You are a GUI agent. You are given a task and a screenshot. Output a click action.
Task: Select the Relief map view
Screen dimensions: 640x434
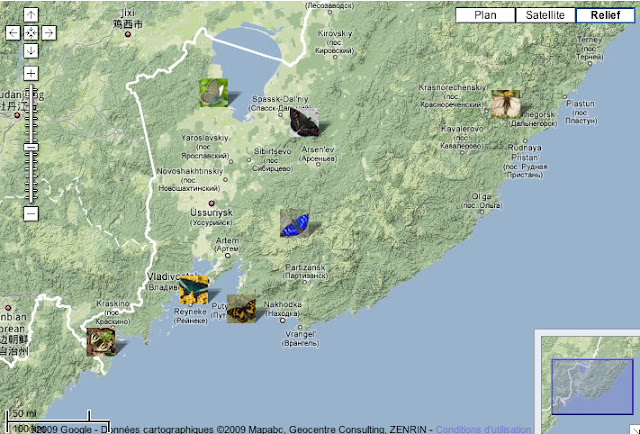click(605, 15)
